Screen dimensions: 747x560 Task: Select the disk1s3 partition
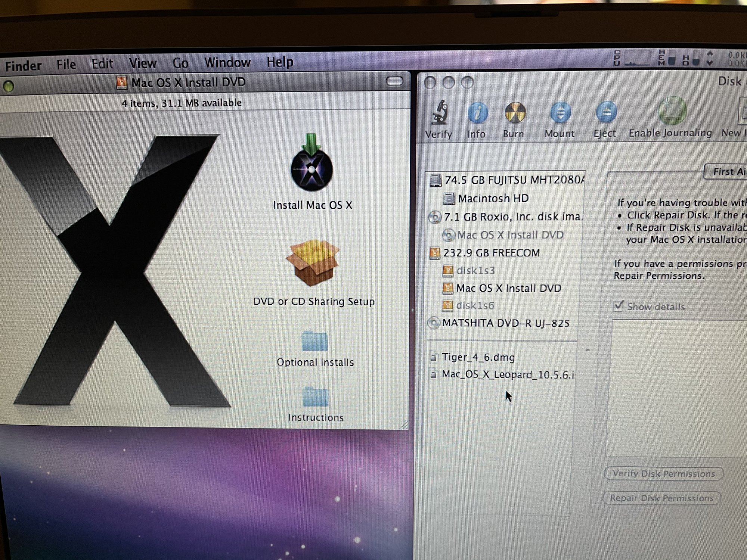click(x=468, y=270)
